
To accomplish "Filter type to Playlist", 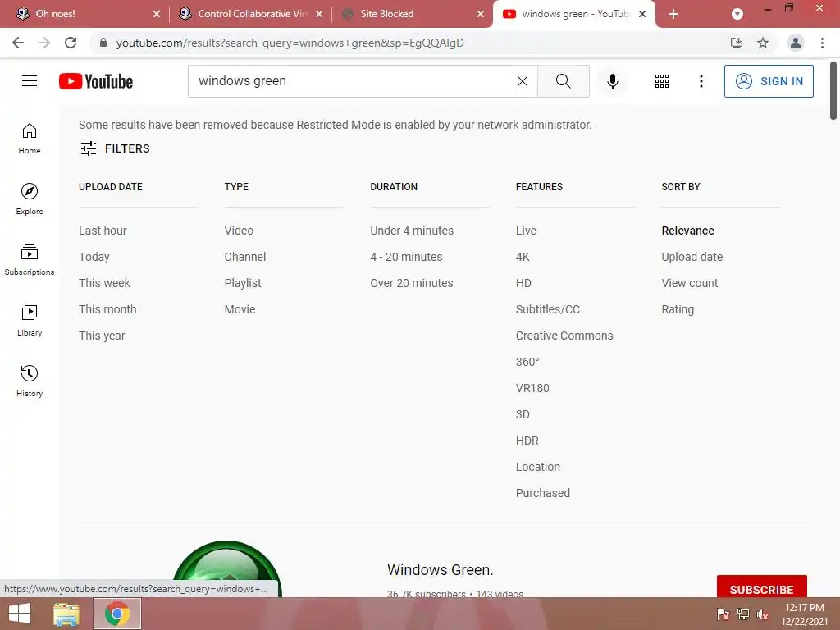I will [x=243, y=283].
